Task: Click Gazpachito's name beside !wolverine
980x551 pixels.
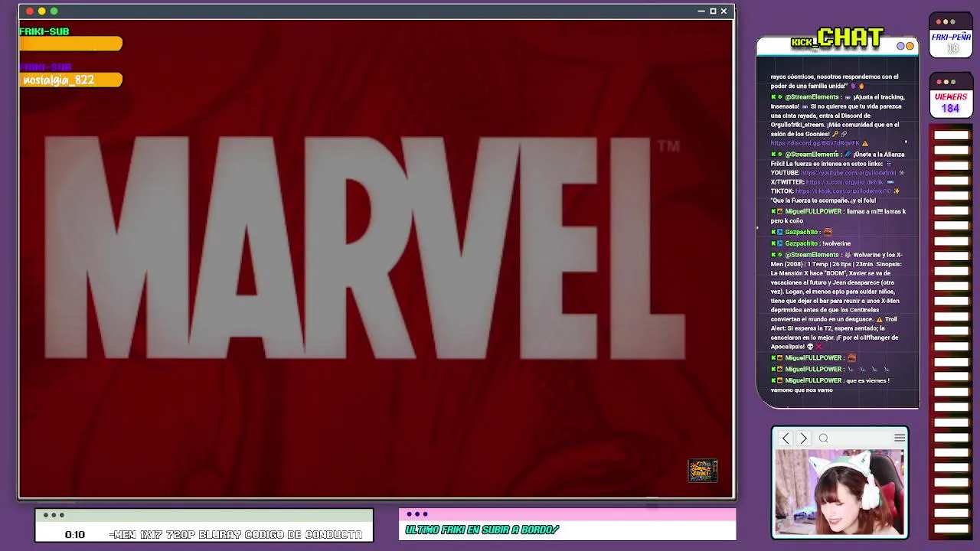Action: pos(801,243)
